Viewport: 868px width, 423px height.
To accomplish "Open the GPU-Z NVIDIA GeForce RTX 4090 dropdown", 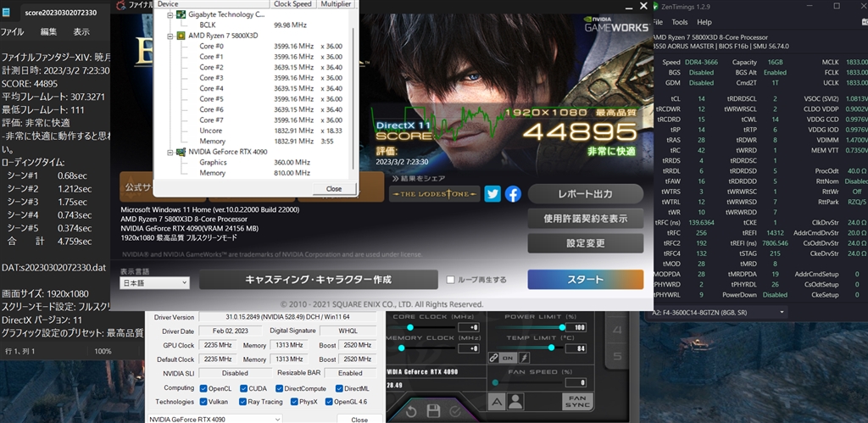I will [214, 419].
